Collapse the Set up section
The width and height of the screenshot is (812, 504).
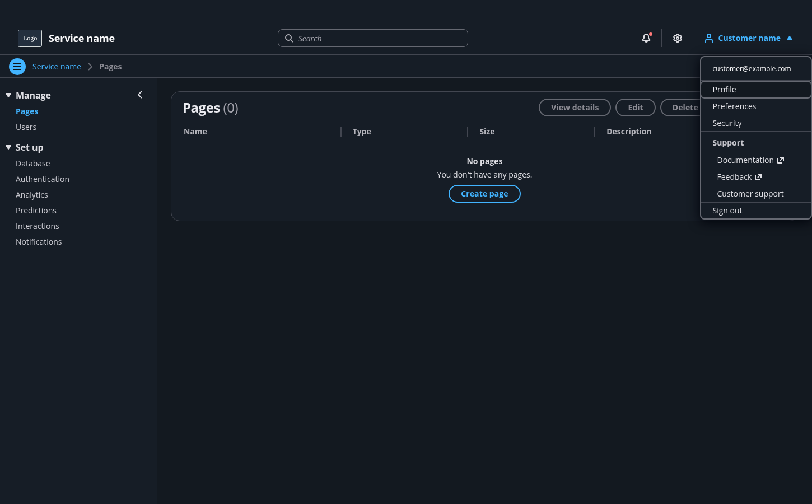click(8, 147)
